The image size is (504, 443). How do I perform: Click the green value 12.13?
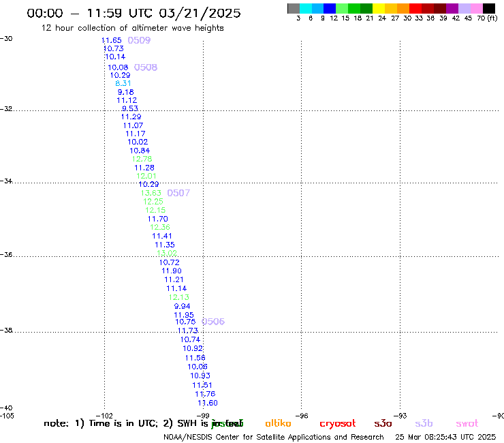179,297
